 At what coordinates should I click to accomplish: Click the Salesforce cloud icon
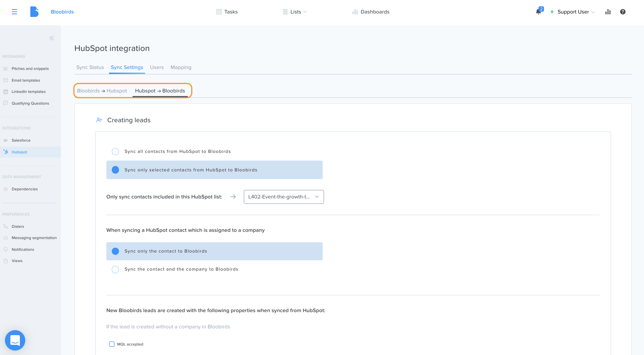click(x=5, y=140)
